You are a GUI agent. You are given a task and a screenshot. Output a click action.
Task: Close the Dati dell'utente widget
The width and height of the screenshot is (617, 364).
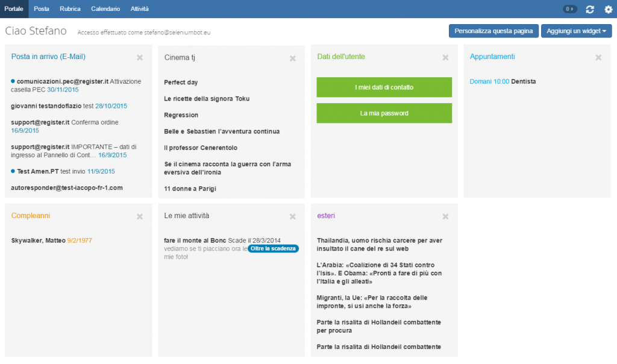445,57
